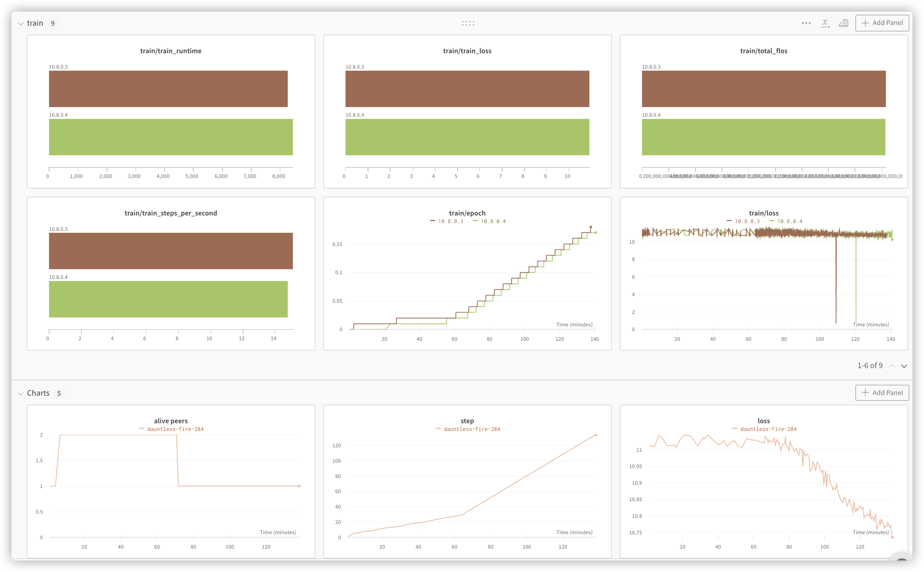Go to previous page of train panels
Viewport: 924px width, 572px height.
[892, 366]
